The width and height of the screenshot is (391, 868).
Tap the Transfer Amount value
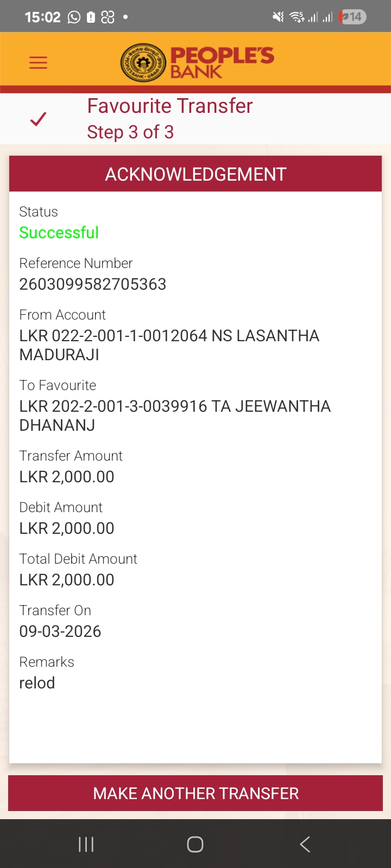point(67,477)
